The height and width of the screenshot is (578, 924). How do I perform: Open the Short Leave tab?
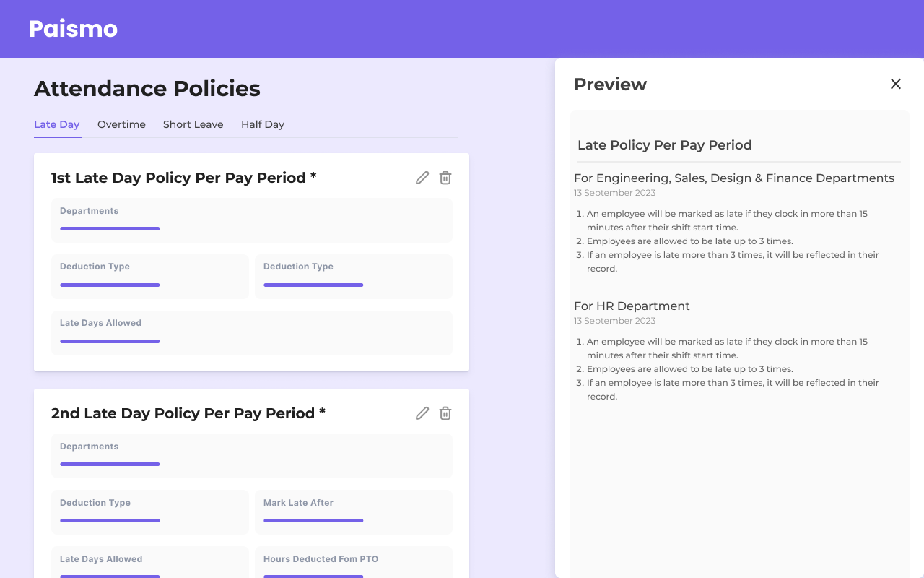(193, 124)
